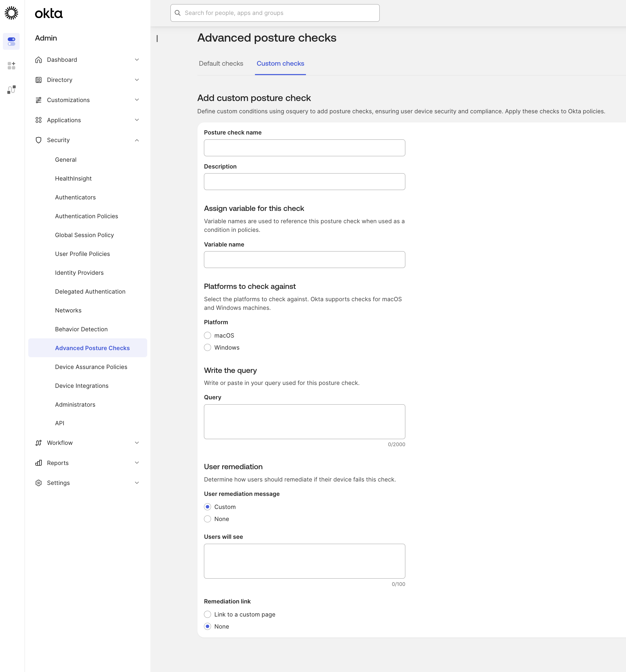This screenshot has width=626, height=672.
Task: Click the Dashboard home icon
Action: (x=38, y=60)
